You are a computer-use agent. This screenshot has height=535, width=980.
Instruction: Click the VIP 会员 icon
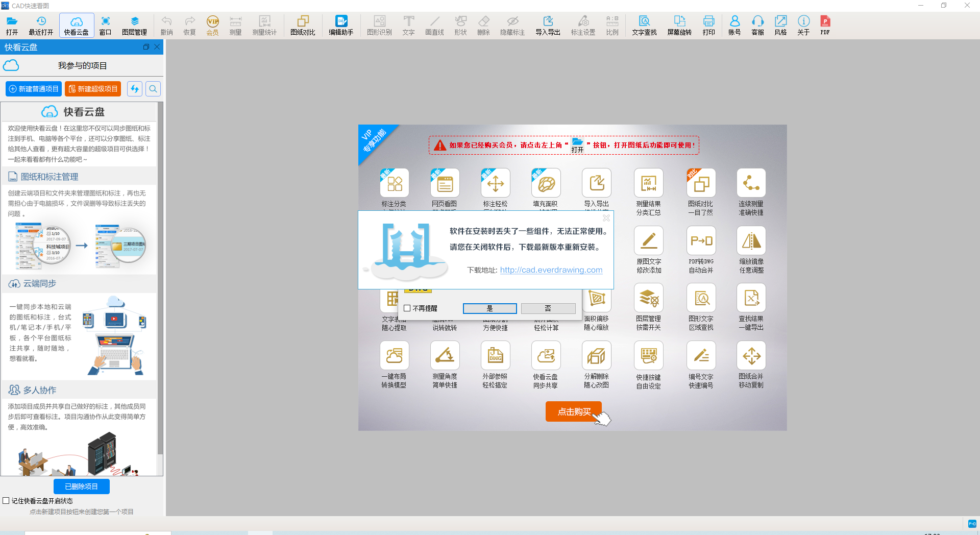point(212,26)
